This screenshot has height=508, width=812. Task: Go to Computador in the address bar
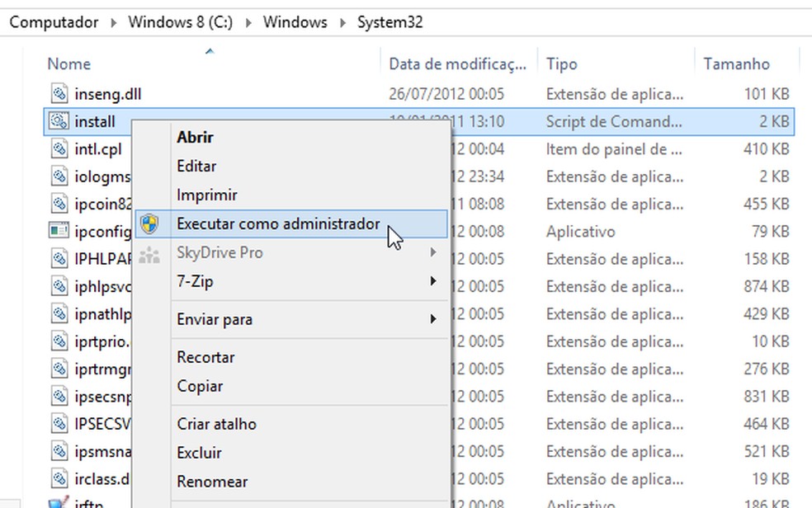(54, 22)
